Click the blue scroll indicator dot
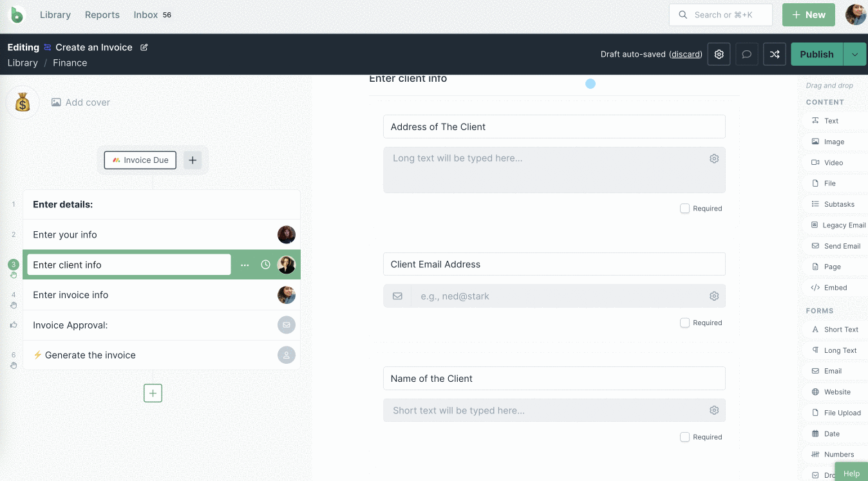The width and height of the screenshot is (868, 481). click(590, 83)
